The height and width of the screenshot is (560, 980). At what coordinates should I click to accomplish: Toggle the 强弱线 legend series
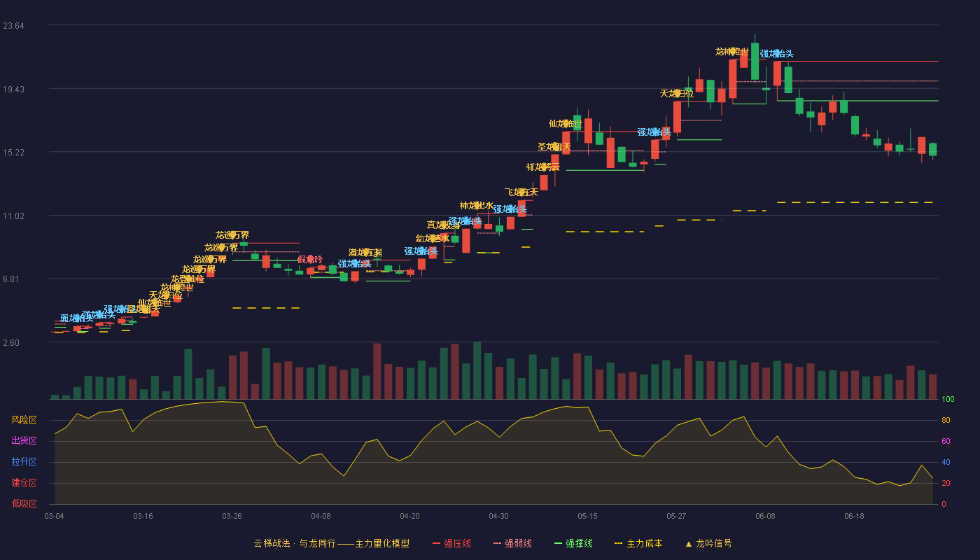(x=512, y=543)
